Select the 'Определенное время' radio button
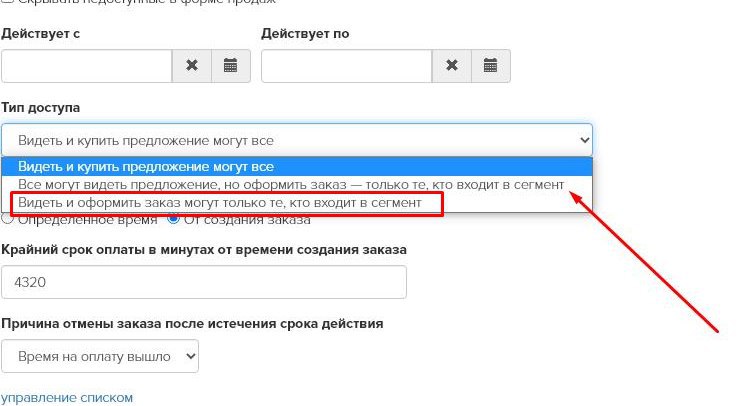Screen dimensions: 744x406 coord(7,219)
